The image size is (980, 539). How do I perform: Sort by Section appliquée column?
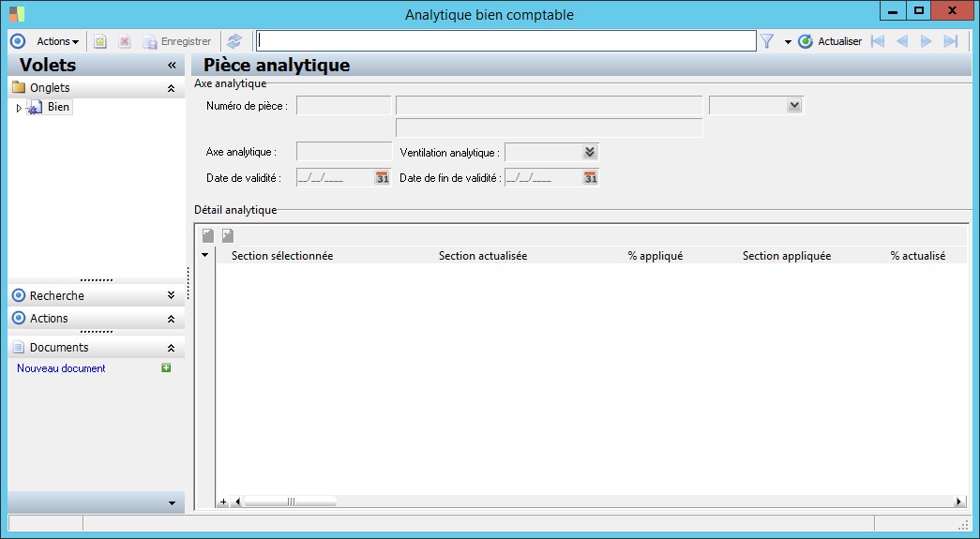pos(786,256)
